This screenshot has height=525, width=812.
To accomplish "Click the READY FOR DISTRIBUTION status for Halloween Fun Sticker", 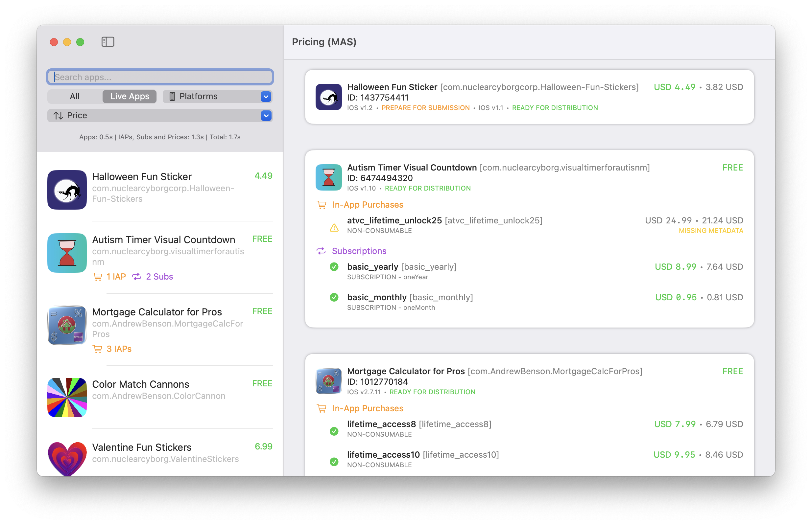I will pos(555,108).
